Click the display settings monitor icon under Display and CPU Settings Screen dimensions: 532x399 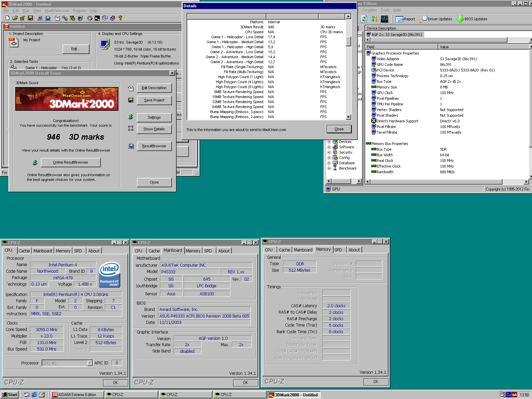105,44
